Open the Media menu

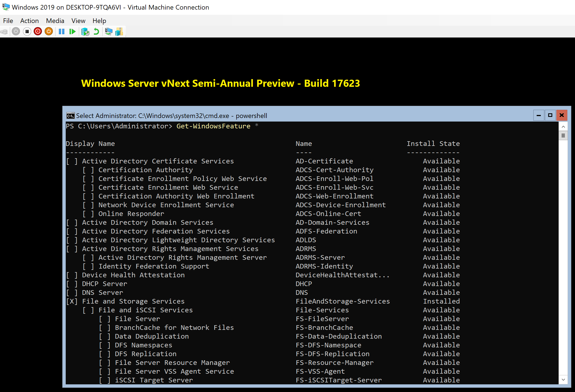tap(55, 21)
